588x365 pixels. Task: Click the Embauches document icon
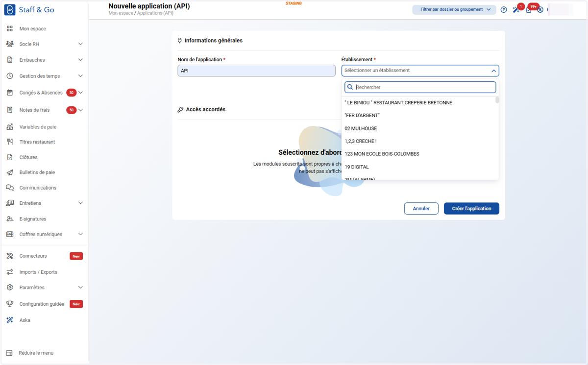(x=10, y=60)
